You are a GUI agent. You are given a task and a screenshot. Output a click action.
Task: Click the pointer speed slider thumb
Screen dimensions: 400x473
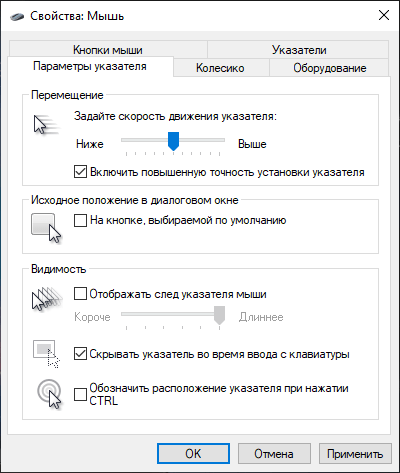point(173,141)
